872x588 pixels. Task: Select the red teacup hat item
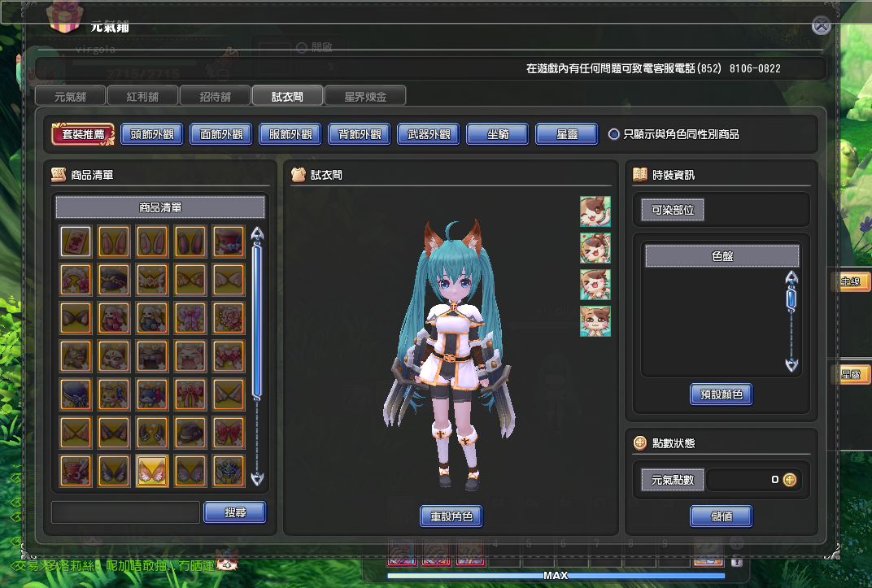[x=76, y=471]
